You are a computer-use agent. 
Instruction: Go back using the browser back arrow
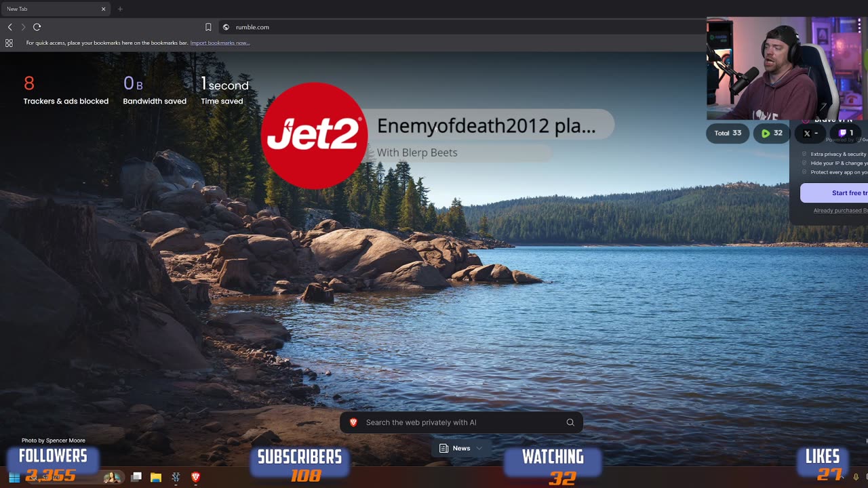[10, 27]
